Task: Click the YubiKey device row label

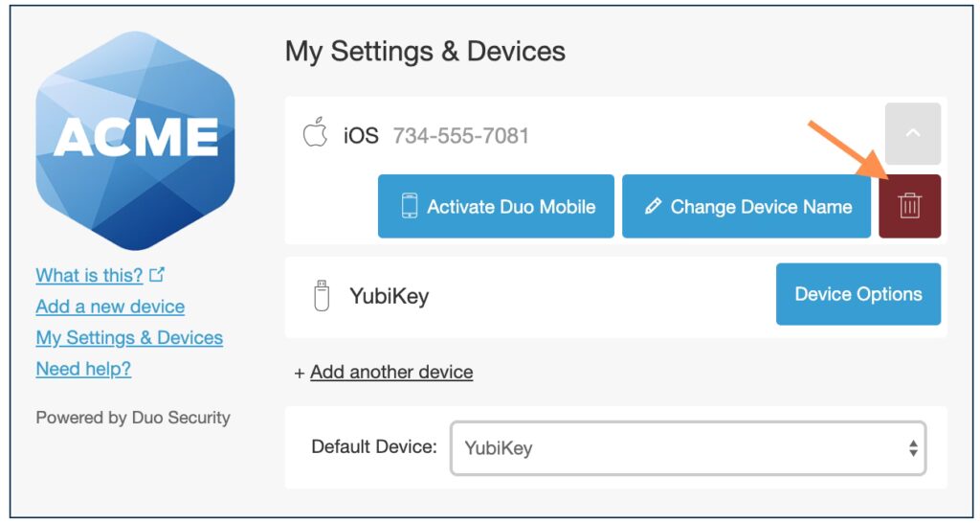Action: point(389,296)
